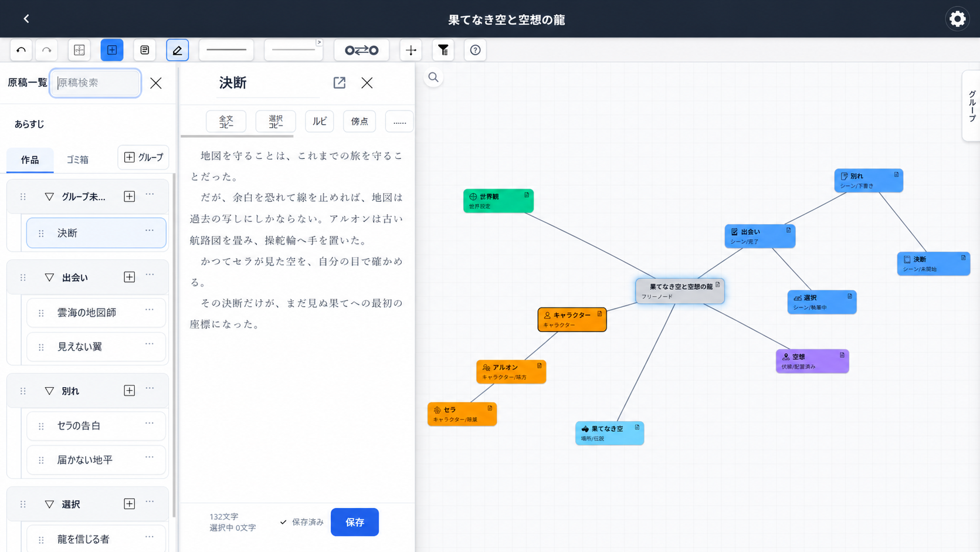Click the document icon on 空想 node
The height and width of the screenshot is (552, 980).
(x=842, y=355)
